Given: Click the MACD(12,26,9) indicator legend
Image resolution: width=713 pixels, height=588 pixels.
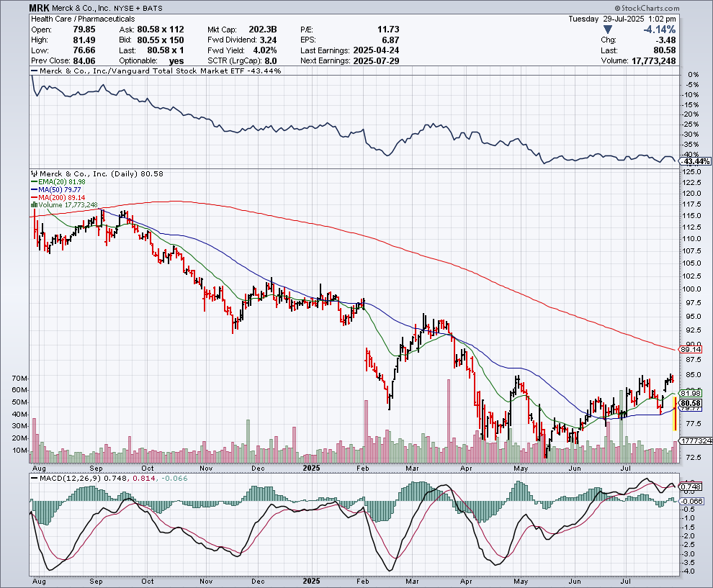Looking at the screenshot, I should [x=108, y=479].
